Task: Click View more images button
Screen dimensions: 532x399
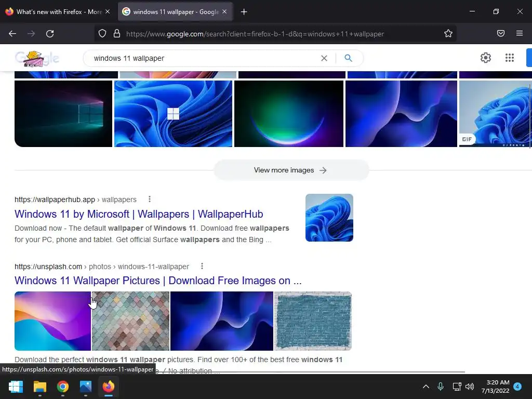Action: (291, 170)
